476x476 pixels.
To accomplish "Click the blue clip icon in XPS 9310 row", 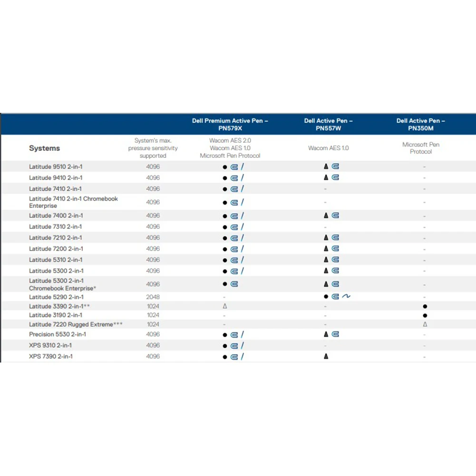I will pos(234,346).
